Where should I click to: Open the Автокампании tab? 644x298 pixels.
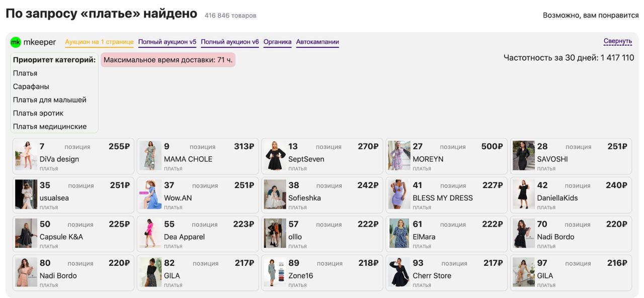pyautogui.click(x=317, y=42)
